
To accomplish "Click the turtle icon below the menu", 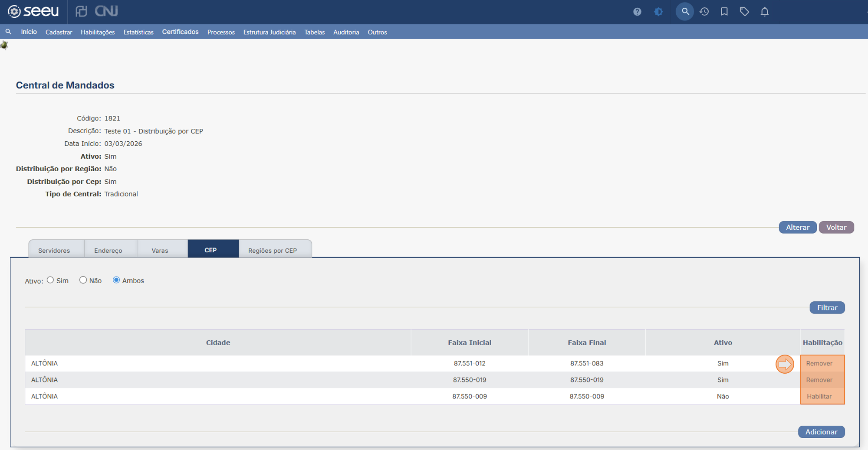I will 4,45.
